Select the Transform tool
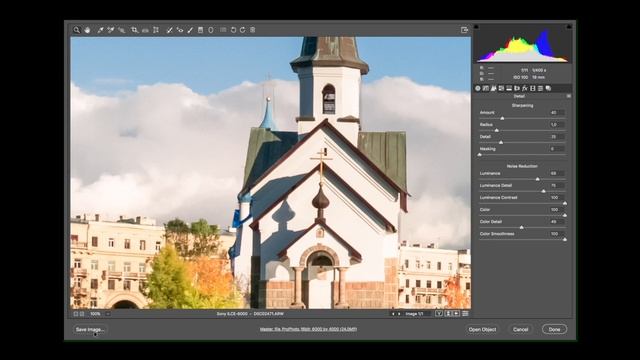 click(x=156, y=30)
